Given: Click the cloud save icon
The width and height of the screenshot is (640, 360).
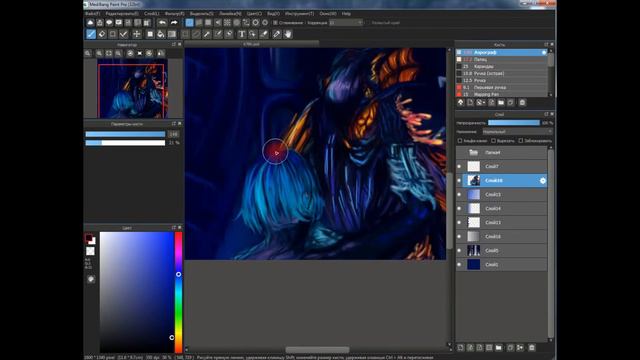Looking at the screenshot, I should click(90, 22).
